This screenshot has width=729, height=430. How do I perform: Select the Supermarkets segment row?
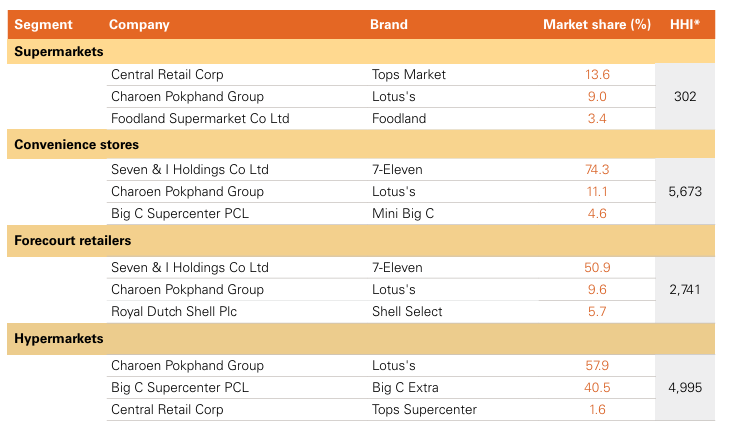[59, 51]
